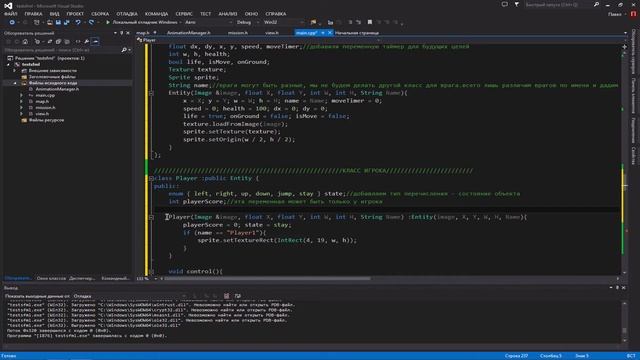
Task: Collapse the Файлы исходного кода folder
Action: pos(15,83)
